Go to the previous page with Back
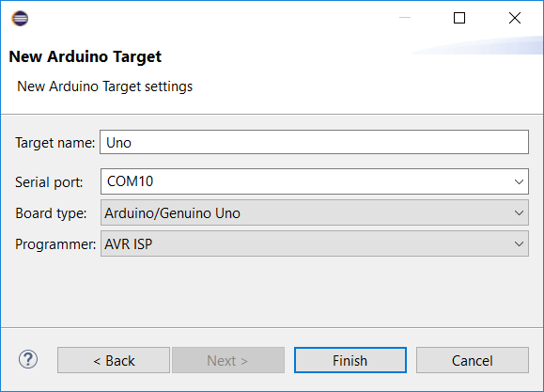The height and width of the screenshot is (392, 544). point(114,360)
